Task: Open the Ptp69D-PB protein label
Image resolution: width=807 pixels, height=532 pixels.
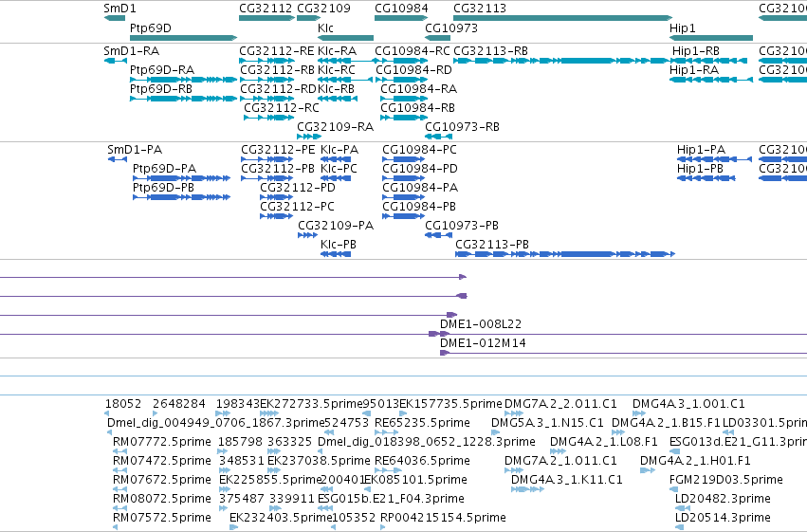Action: click(164, 188)
